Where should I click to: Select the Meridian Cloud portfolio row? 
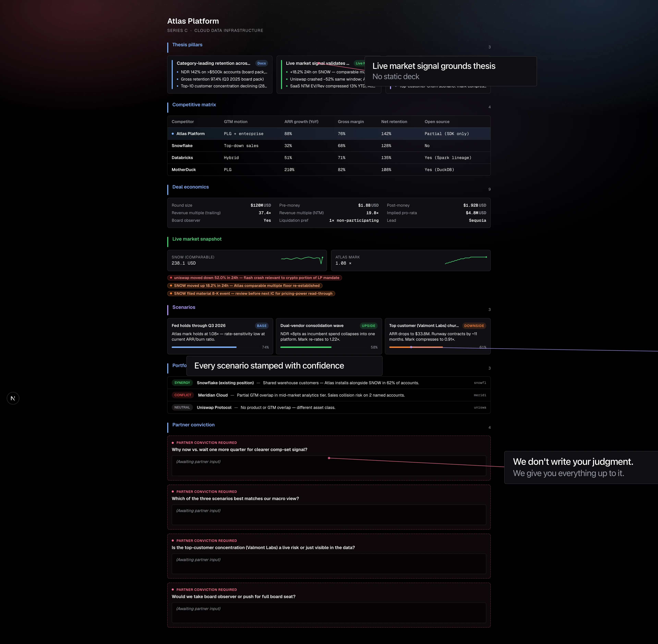tap(329, 395)
